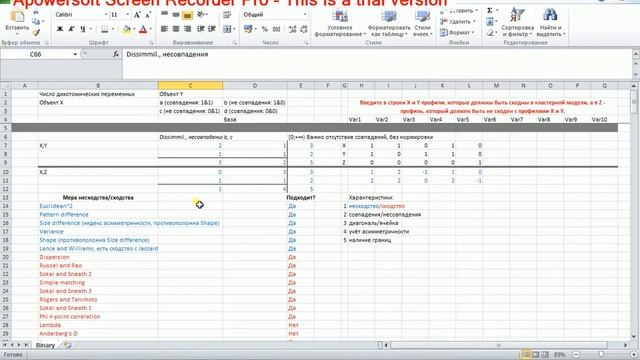Click the horizontal scrollbar at the bottom

[x=498, y=345]
